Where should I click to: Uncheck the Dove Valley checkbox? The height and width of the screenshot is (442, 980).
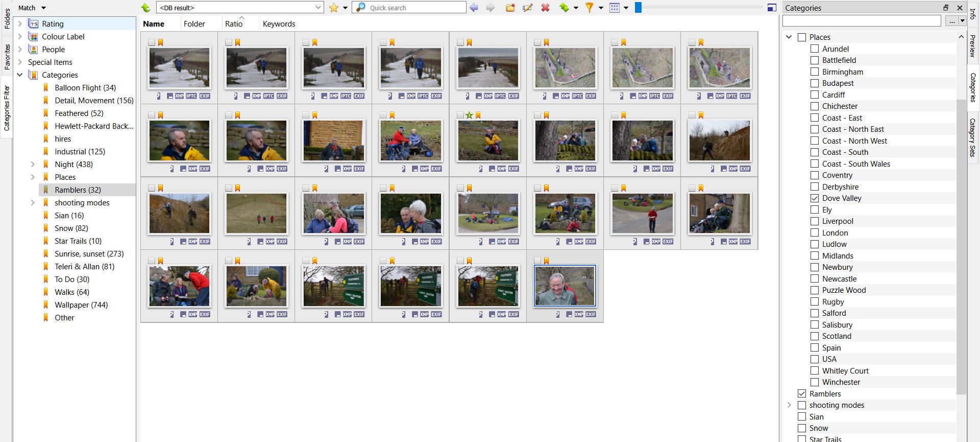pyautogui.click(x=815, y=198)
